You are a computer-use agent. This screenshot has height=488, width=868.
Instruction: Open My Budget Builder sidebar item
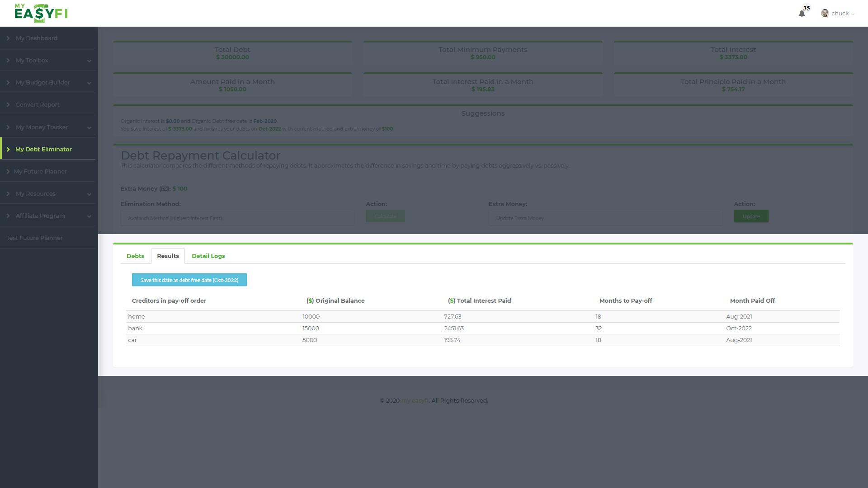[x=42, y=83]
